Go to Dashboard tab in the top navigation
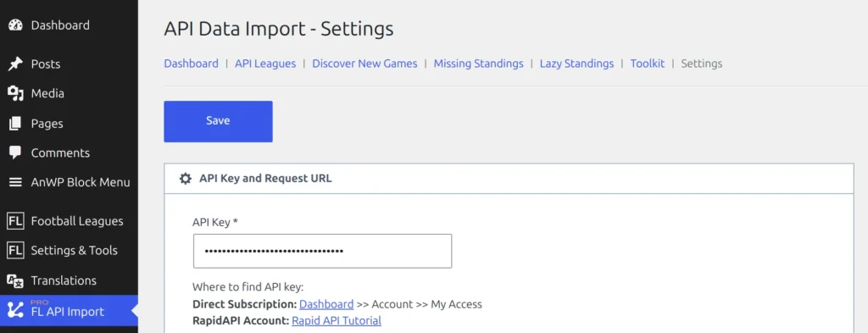 coord(191,64)
